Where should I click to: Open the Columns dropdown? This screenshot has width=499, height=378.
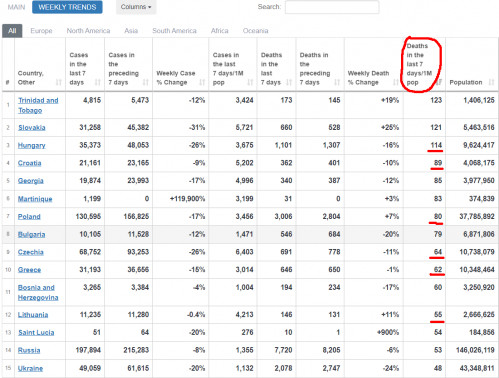[x=136, y=7]
